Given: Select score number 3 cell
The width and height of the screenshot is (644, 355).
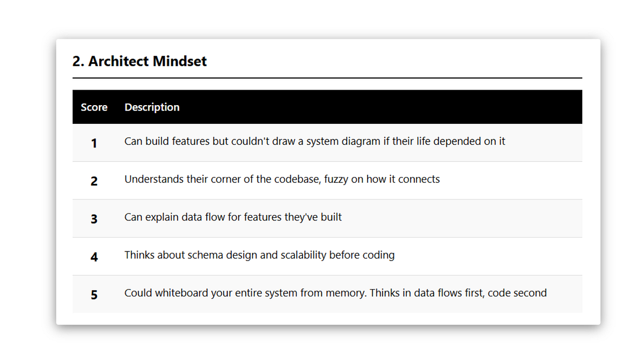Looking at the screenshot, I should coord(94,219).
